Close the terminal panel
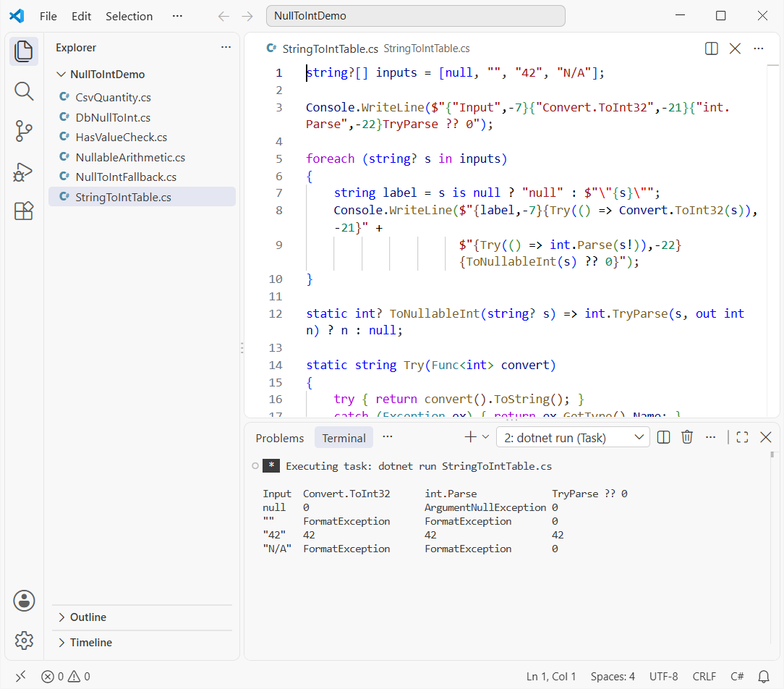The image size is (784, 689). coord(765,437)
